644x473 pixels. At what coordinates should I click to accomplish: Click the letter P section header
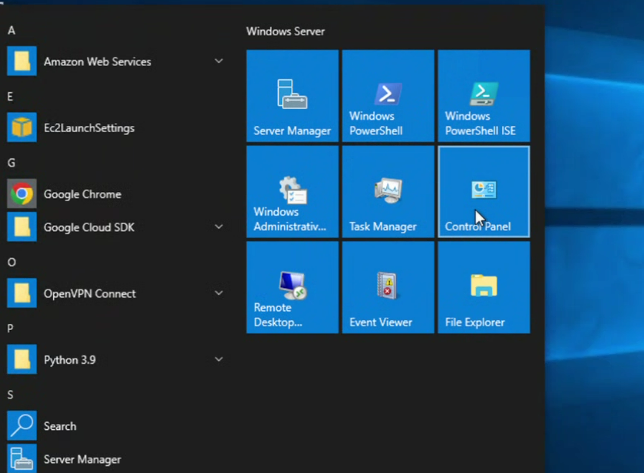click(10, 328)
